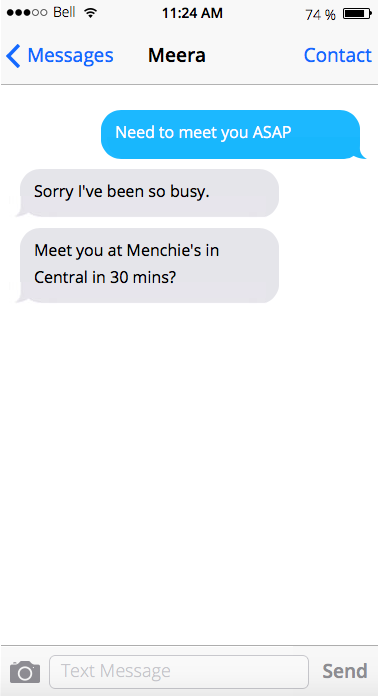The height and width of the screenshot is (696, 378).
Task: Tap the camera icon to attach a photo
Action: click(25, 672)
